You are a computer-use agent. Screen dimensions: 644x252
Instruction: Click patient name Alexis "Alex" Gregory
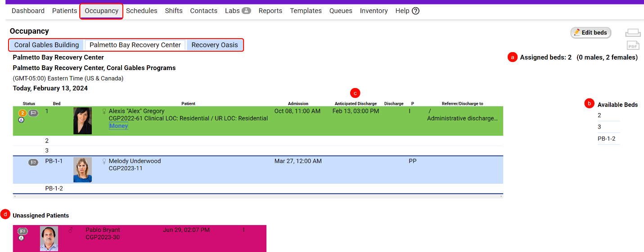136,111
